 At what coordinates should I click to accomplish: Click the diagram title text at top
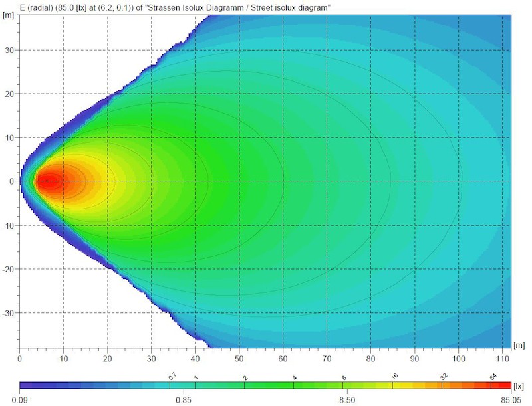(x=168, y=6)
